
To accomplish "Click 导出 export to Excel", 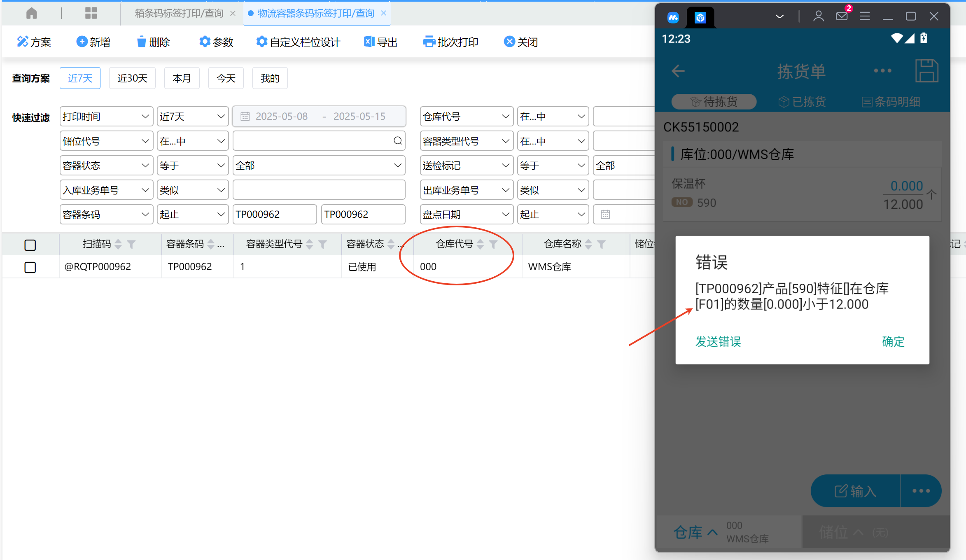I will tap(380, 42).
